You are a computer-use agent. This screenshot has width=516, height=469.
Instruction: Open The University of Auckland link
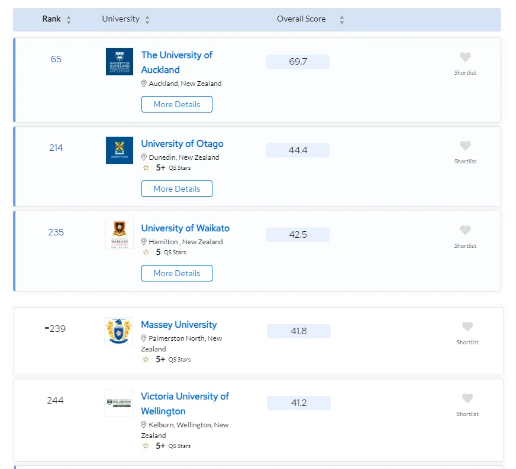(177, 62)
